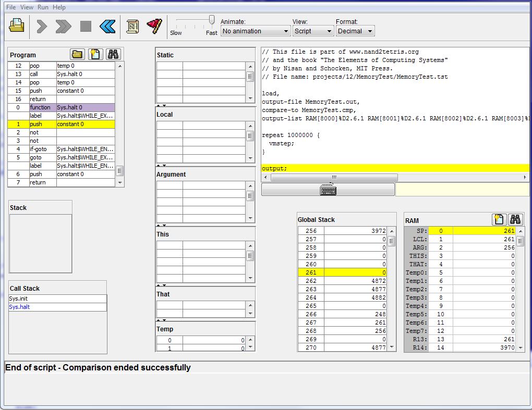The height and width of the screenshot is (410, 532).
Task: Click the speed slider handle
Action: (211, 20)
